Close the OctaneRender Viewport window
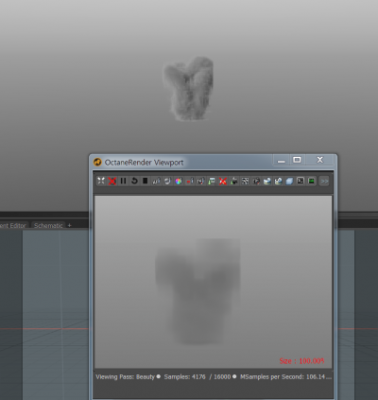Viewport: 378px width, 400px height. tap(320, 160)
